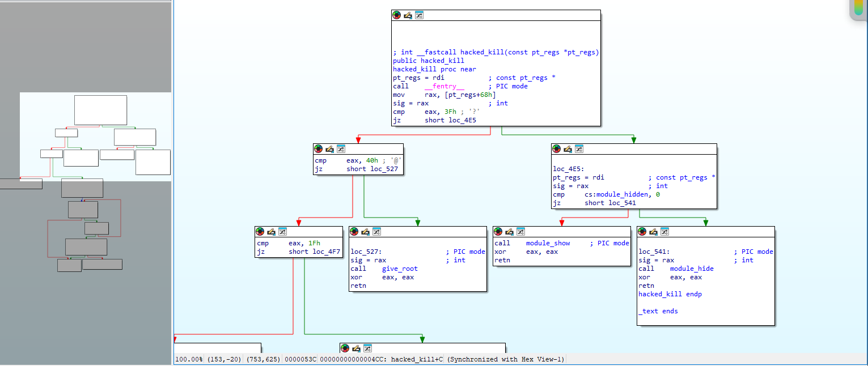The image size is (868, 366).
Task: Click color wheel icon on partially visible bottom node
Action: point(345,348)
